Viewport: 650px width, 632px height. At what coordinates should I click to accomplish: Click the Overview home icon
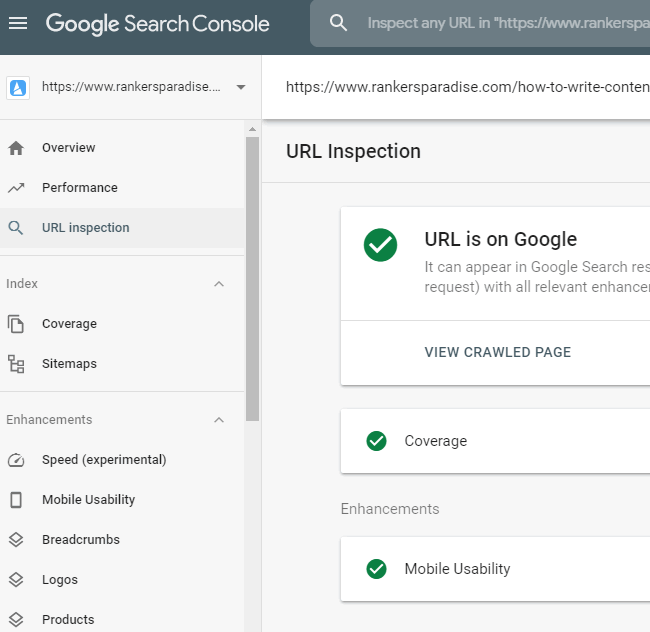coord(16,148)
